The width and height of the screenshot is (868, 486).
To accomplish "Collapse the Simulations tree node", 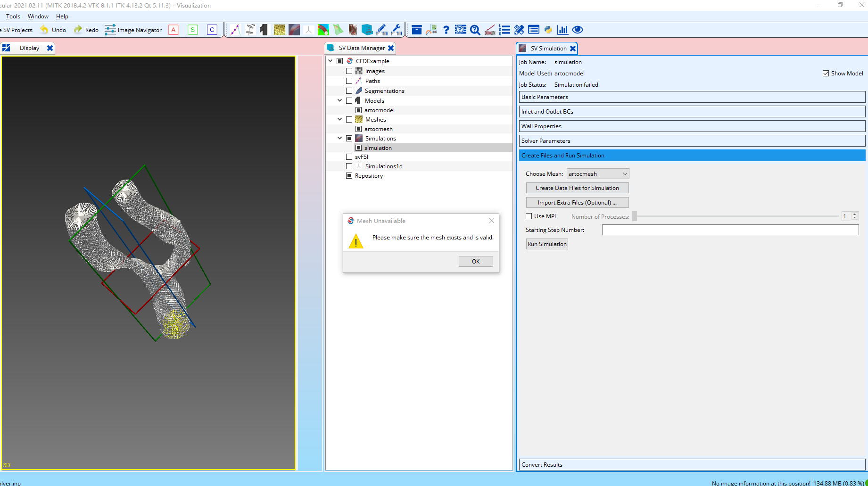I will [339, 138].
